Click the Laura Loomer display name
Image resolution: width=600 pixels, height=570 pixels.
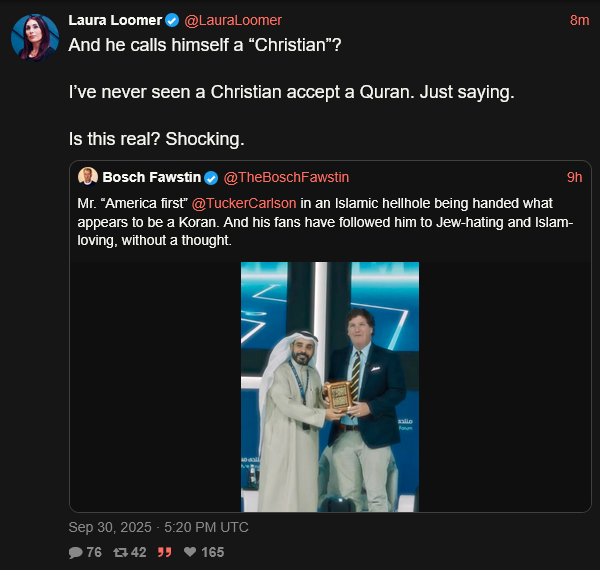tap(115, 21)
